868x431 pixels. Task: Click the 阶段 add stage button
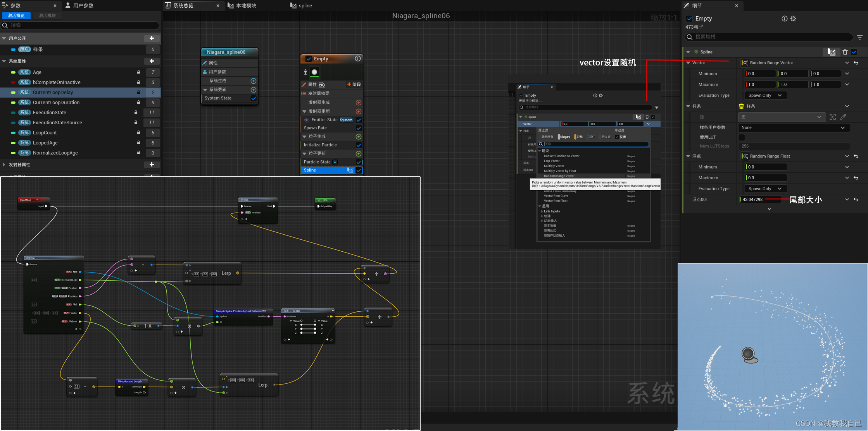point(354,84)
